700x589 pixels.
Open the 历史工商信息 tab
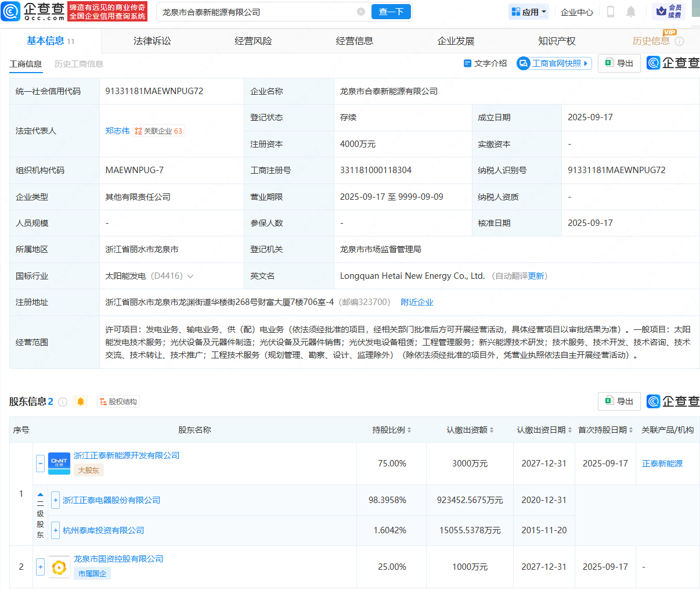(79, 64)
